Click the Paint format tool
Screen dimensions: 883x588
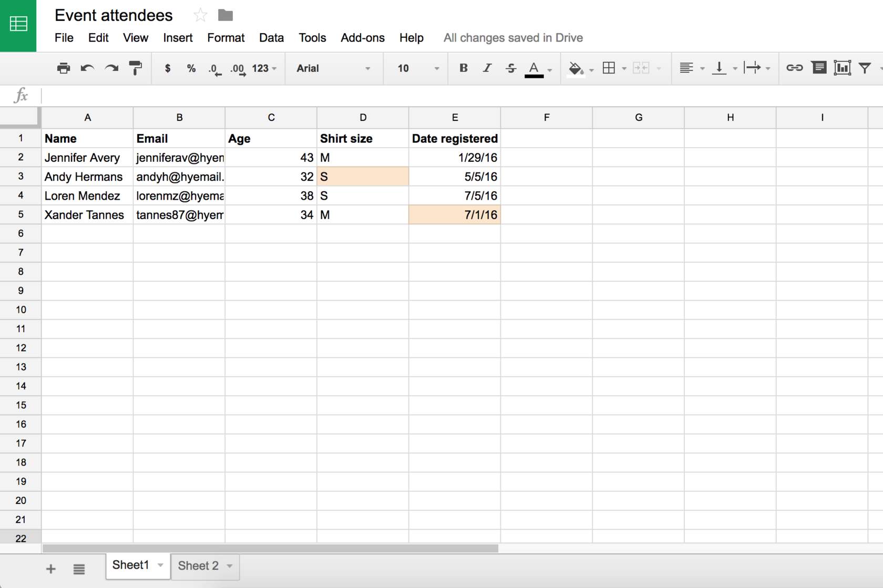tap(136, 68)
